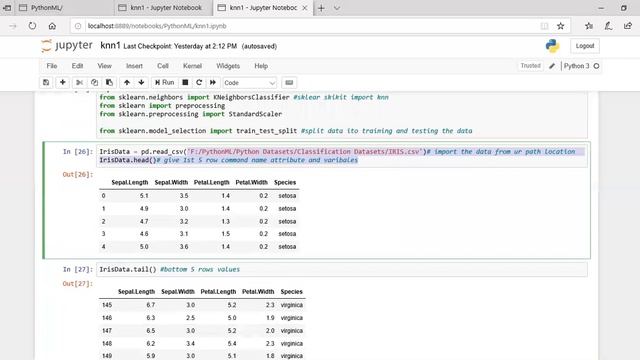The image size is (640, 360).
Task: Click the KNeighborsClassifier import line
Action: click(x=244, y=97)
